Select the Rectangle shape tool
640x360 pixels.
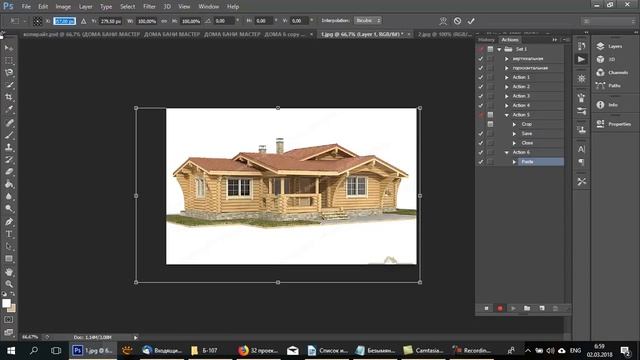9,259
